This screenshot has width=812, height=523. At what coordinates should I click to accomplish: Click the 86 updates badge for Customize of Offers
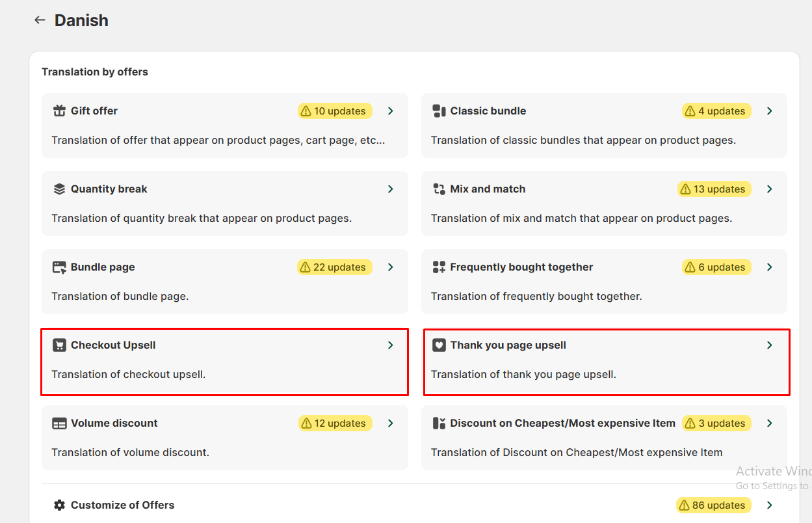(713, 505)
